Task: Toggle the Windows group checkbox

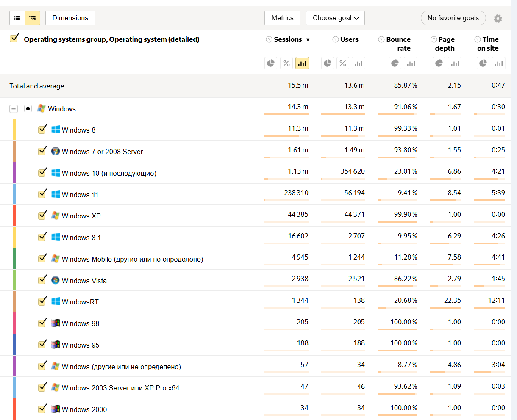Action: [x=28, y=109]
